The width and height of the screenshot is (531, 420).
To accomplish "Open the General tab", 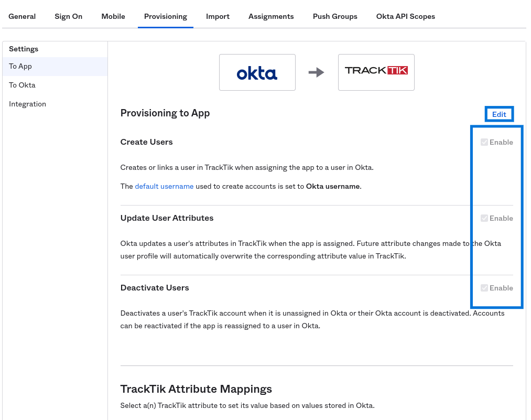I will coord(22,16).
